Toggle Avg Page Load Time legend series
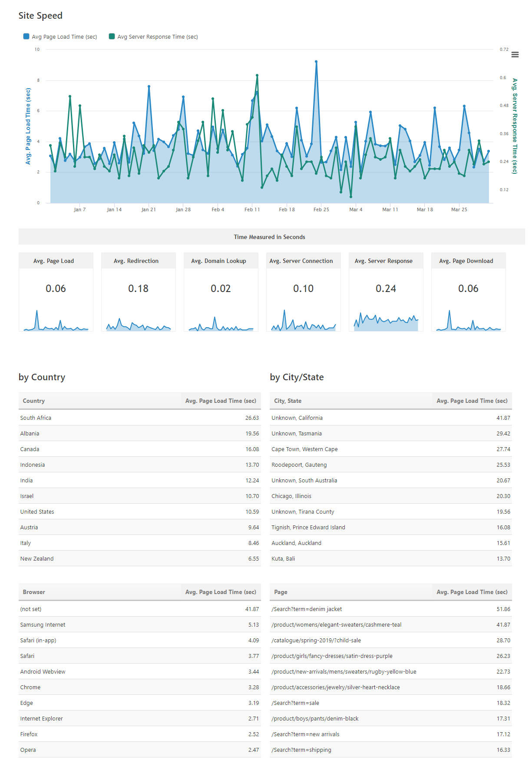Image resolution: width=532 pixels, height=767 pixels. (x=64, y=37)
